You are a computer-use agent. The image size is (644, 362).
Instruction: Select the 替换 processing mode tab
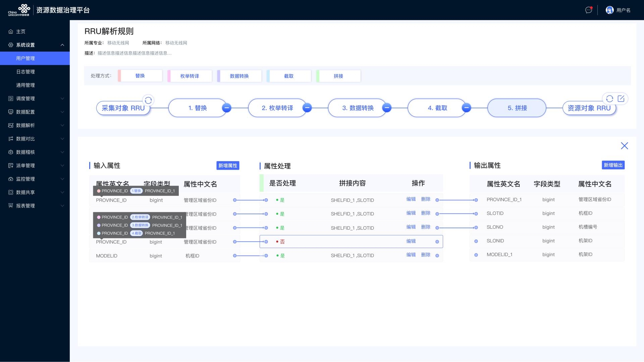point(140,76)
